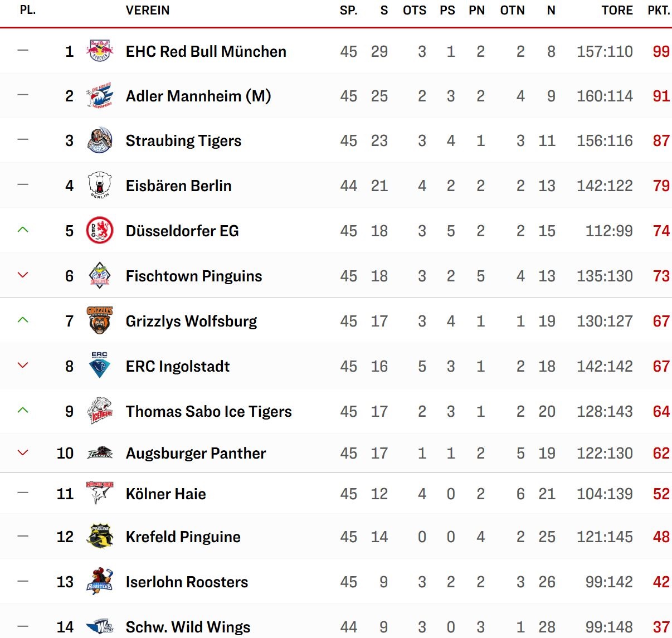Click the Krefeld Pinguine penguin logo
This screenshot has width=672, height=638.
point(100,536)
